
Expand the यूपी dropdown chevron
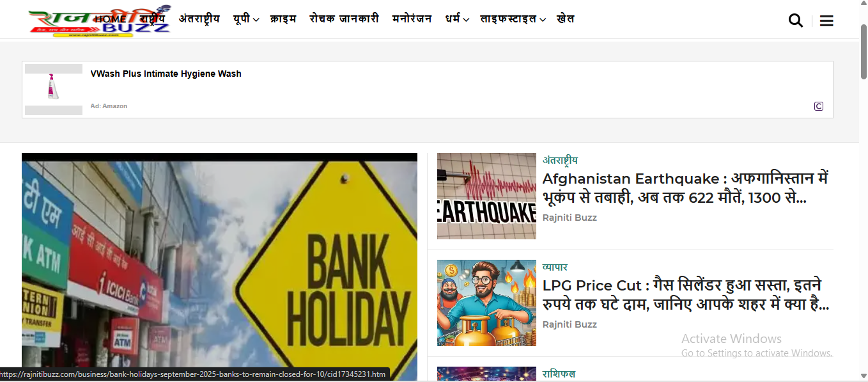tap(256, 20)
